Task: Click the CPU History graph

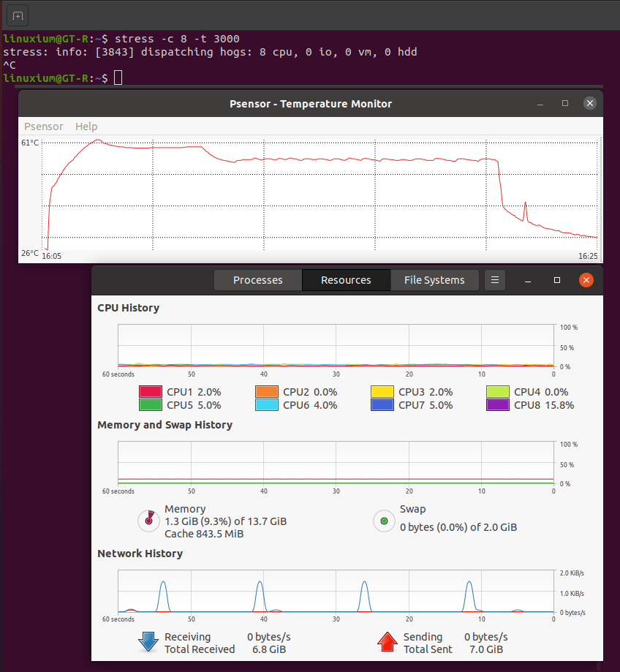Action: tap(336, 345)
